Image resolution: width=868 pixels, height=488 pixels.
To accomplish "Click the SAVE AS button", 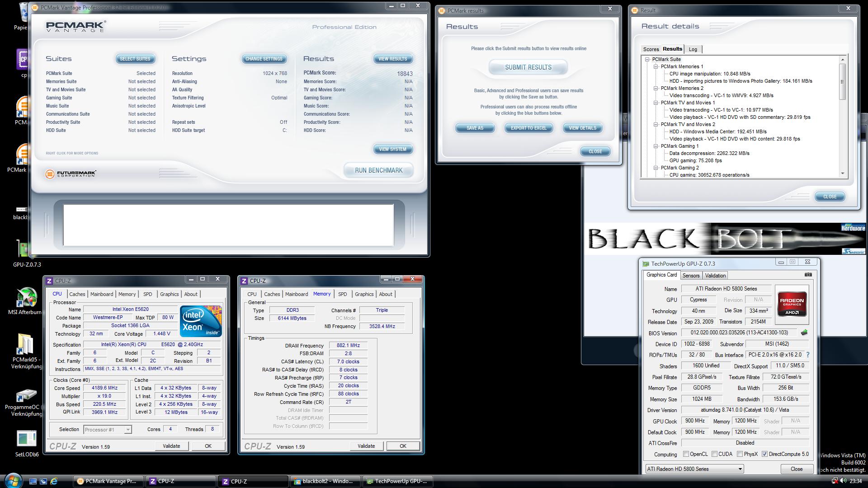I will tap(475, 128).
